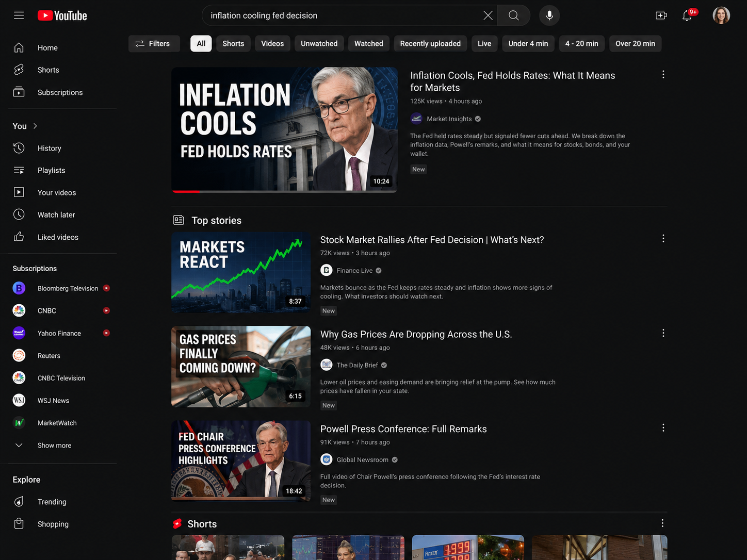The image size is (747, 560).
Task: Select the Under 4 min chip
Action: tap(528, 43)
